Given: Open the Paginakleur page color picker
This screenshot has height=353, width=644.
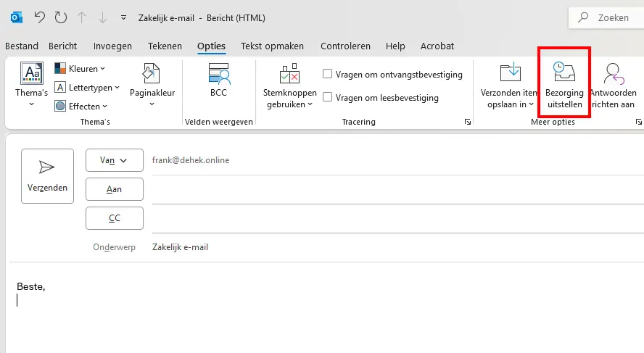Looking at the screenshot, I should [x=152, y=85].
